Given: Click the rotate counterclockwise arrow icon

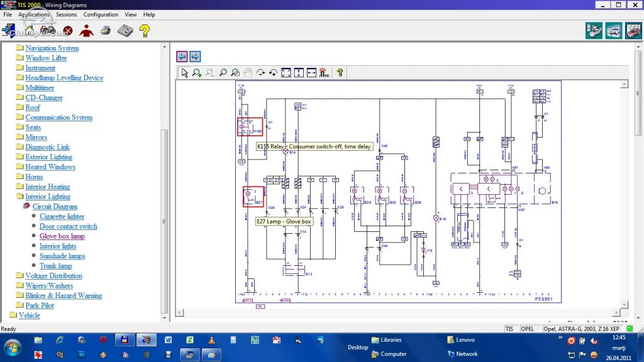Looking at the screenshot, I should (x=273, y=73).
